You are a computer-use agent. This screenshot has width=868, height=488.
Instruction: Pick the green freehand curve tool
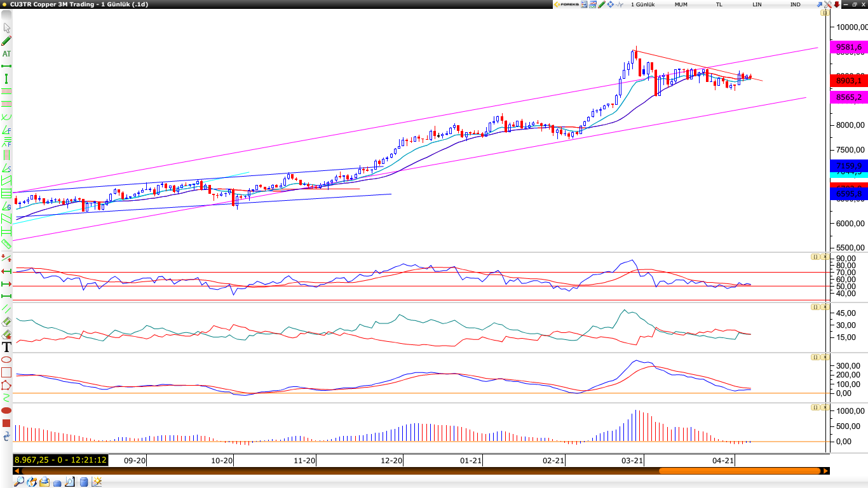(x=7, y=398)
